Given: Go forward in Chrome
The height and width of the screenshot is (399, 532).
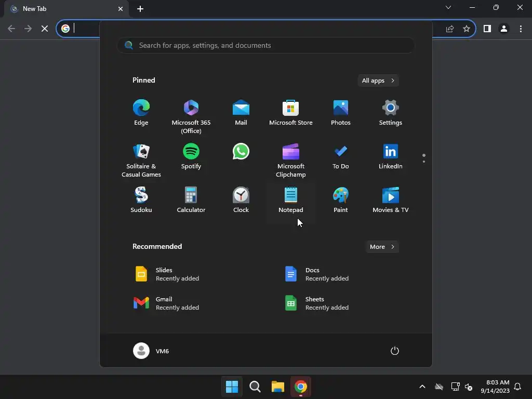Looking at the screenshot, I should 28,29.
